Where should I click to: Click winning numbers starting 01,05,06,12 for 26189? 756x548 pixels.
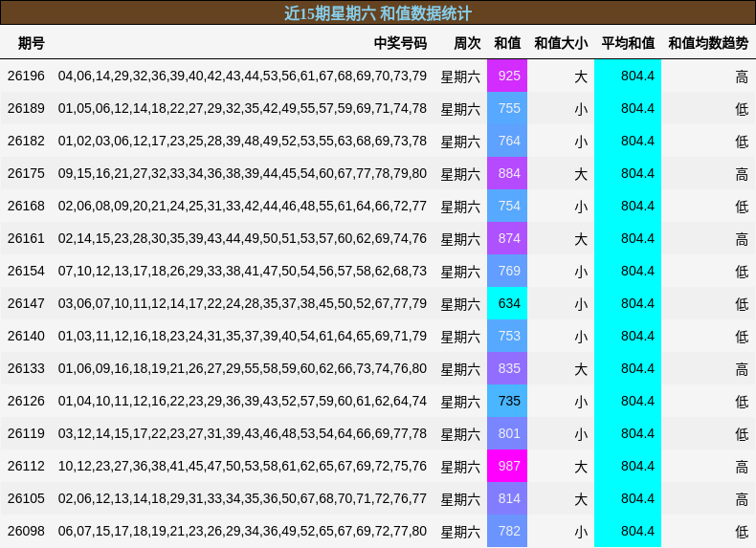pyautogui.click(x=242, y=108)
